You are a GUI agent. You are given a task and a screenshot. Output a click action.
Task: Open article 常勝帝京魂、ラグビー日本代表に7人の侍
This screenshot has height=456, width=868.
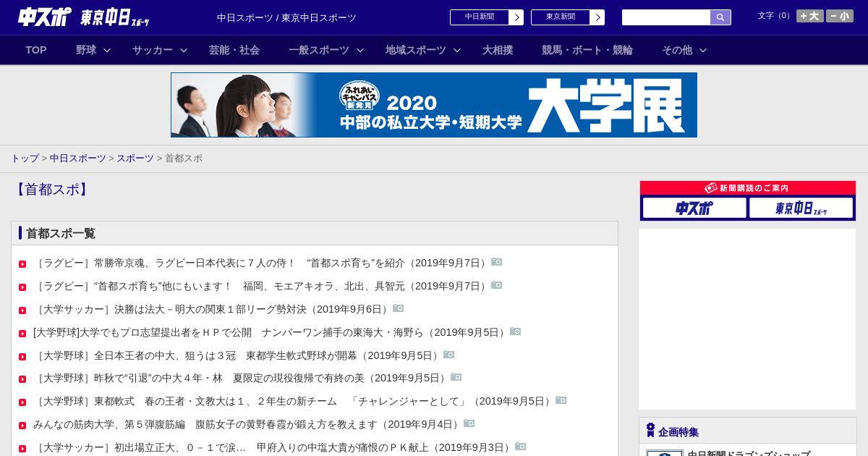[261, 263]
